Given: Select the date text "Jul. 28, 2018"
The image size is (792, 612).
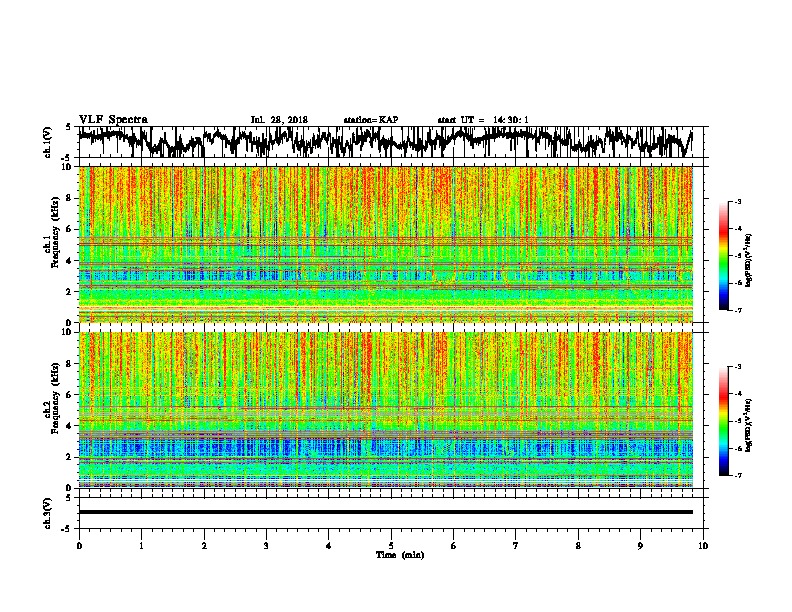Looking at the screenshot, I should (x=279, y=120).
